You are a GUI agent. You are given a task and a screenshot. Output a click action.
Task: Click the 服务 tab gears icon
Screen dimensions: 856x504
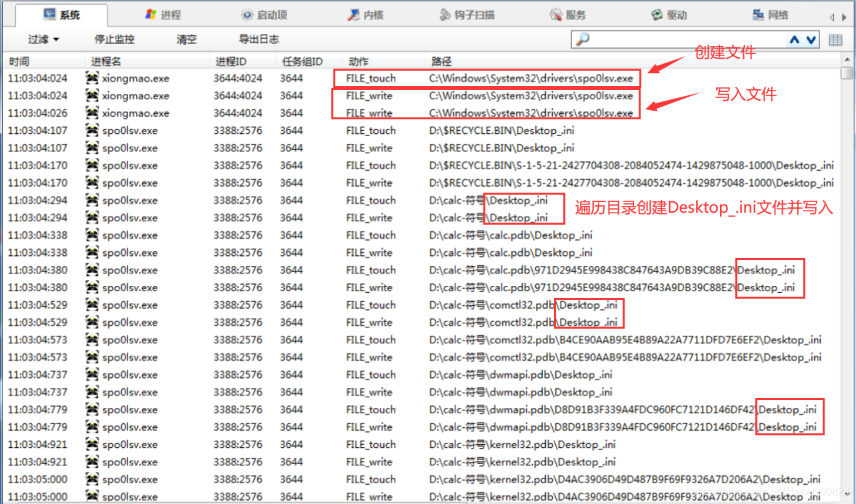coord(556,15)
